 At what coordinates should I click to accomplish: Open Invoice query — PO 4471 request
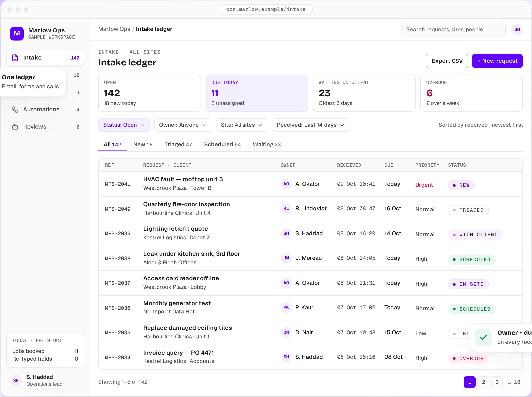(x=178, y=353)
